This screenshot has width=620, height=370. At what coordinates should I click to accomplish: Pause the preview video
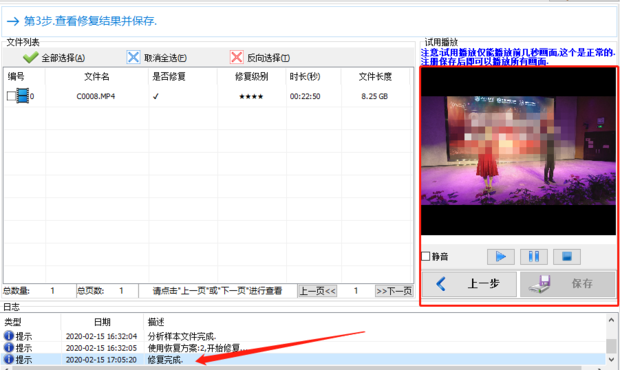tap(534, 257)
